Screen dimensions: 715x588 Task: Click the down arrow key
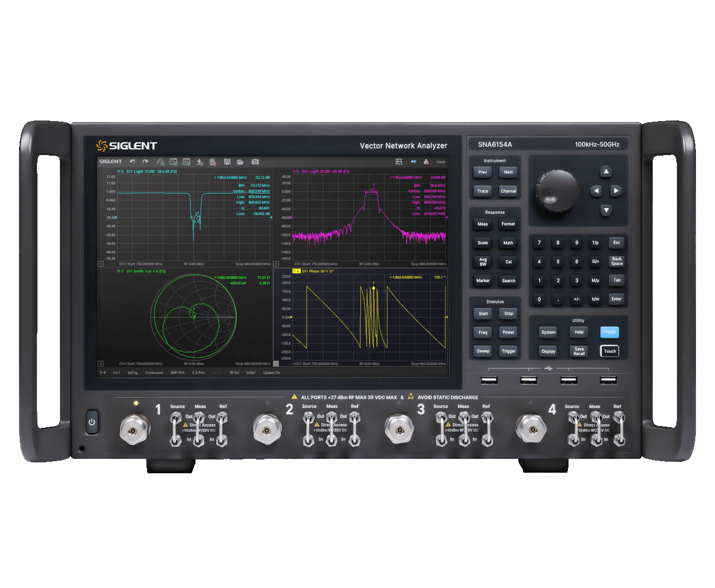coord(606,210)
